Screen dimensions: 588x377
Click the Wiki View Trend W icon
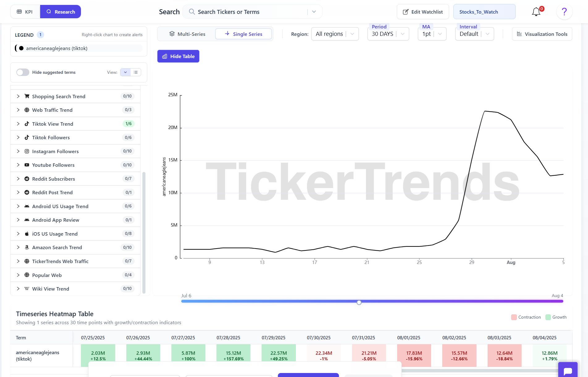[x=27, y=289]
